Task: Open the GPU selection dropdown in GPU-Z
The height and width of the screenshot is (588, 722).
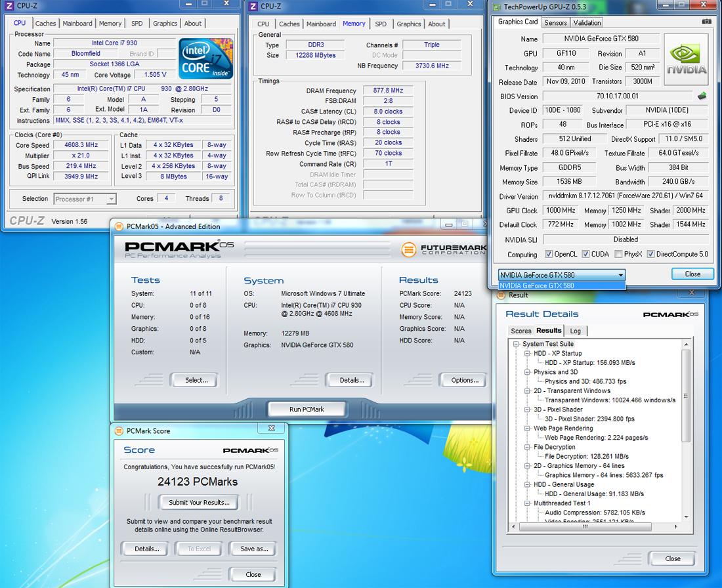Action: pos(562,275)
